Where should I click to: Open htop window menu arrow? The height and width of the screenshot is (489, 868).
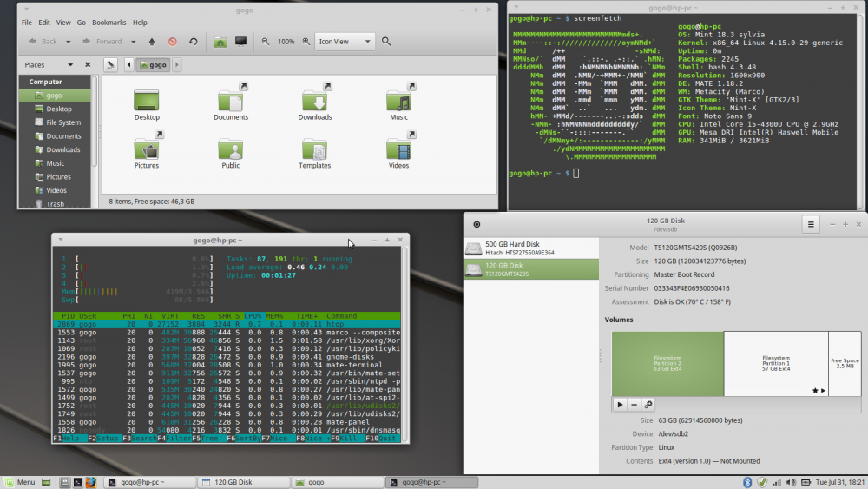(61, 240)
